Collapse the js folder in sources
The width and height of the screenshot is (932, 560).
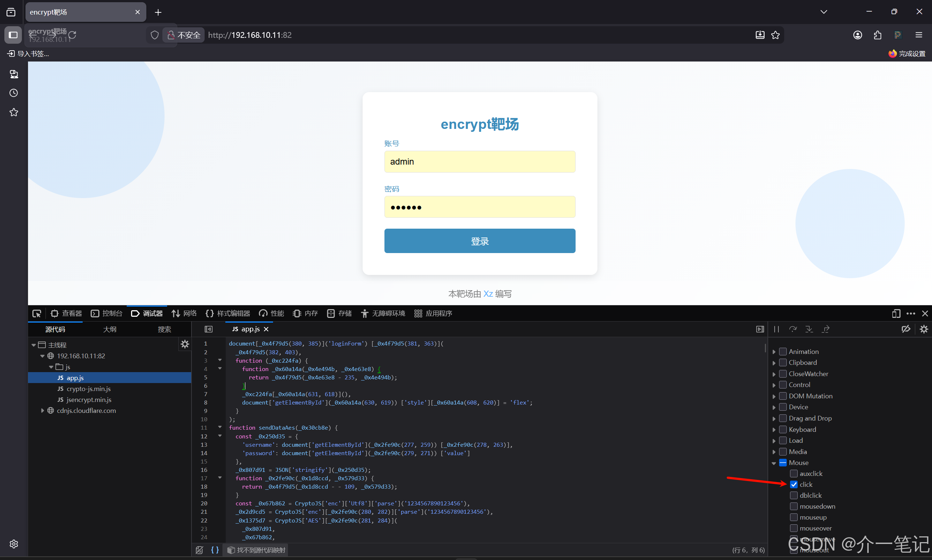click(51, 367)
